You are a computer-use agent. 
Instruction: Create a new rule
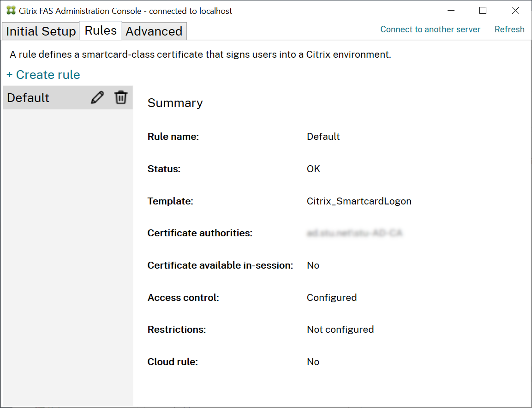tap(43, 75)
